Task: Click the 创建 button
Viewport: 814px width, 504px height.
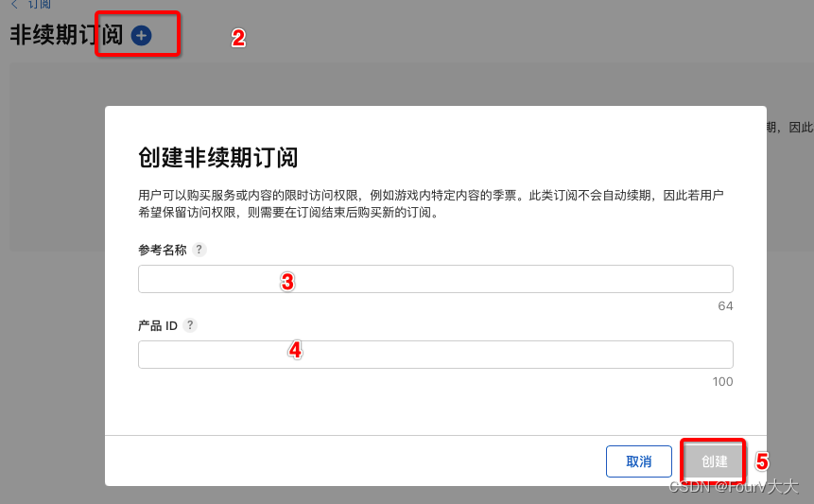Action: [x=714, y=461]
